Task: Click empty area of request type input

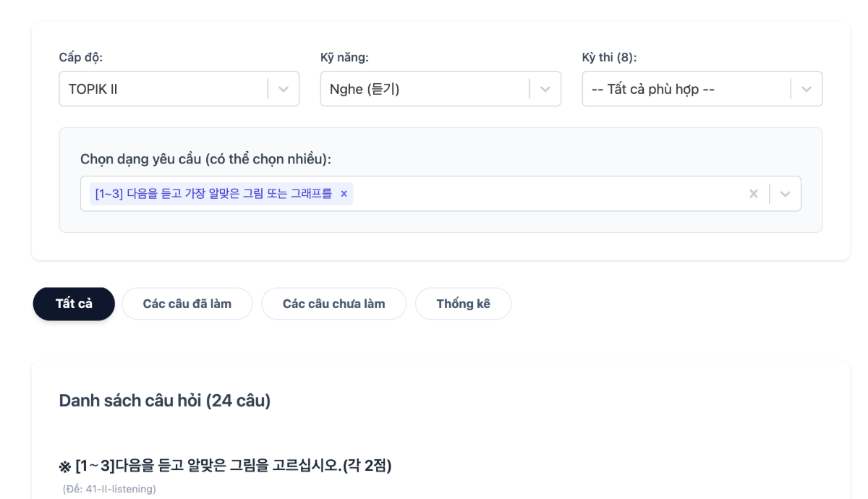Action: (542, 194)
